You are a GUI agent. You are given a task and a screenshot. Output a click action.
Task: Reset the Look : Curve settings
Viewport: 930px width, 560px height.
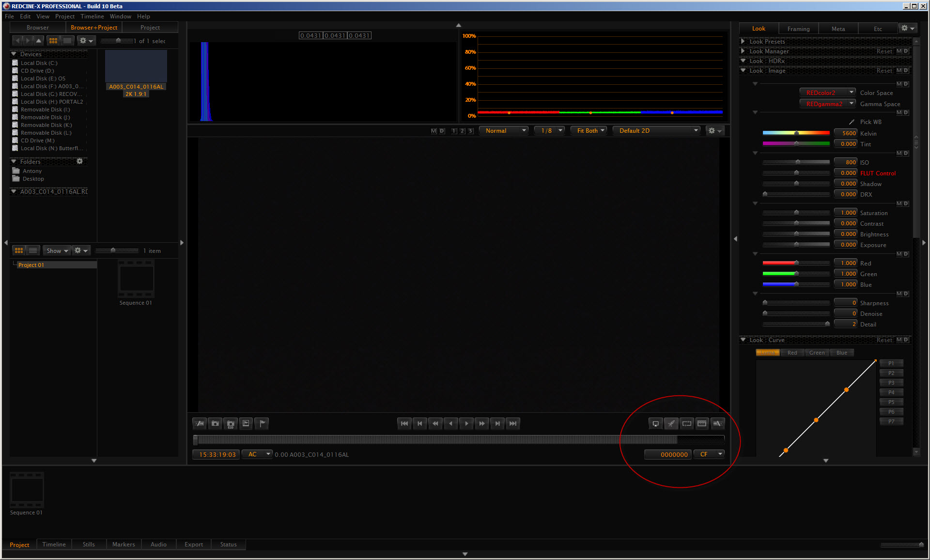click(884, 340)
